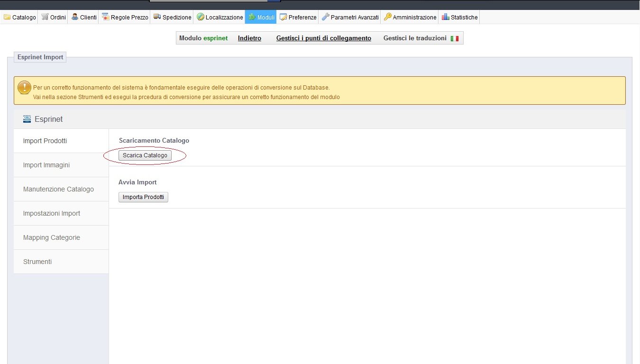This screenshot has height=364, width=640.
Task: Open the Catalogo menu
Action: (x=20, y=17)
